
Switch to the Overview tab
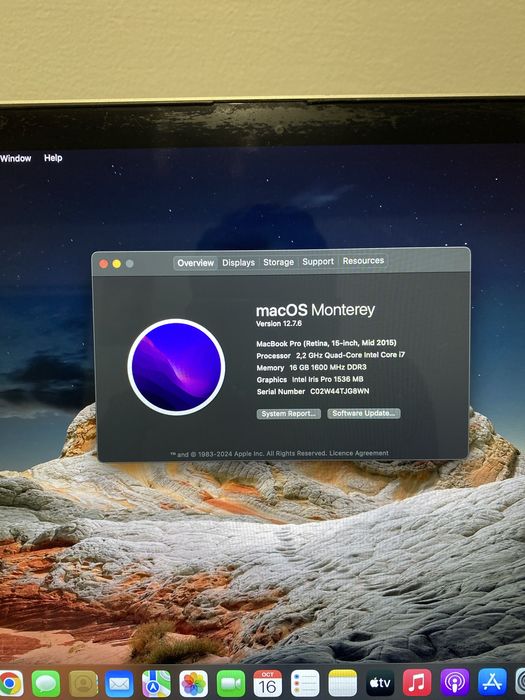196,263
